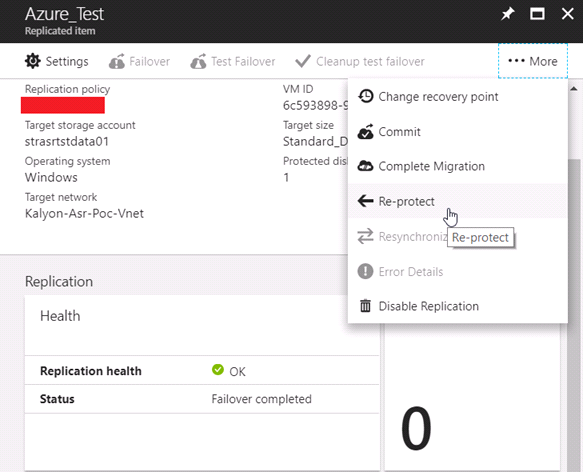
Task: Click the Failover cloud icon
Action: point(117,61)
